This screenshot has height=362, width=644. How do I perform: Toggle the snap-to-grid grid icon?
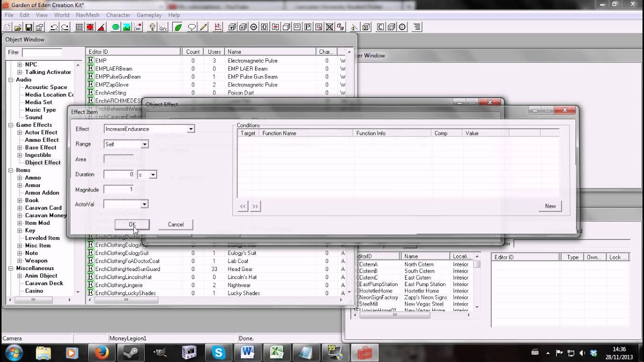(x=79, y=27)
